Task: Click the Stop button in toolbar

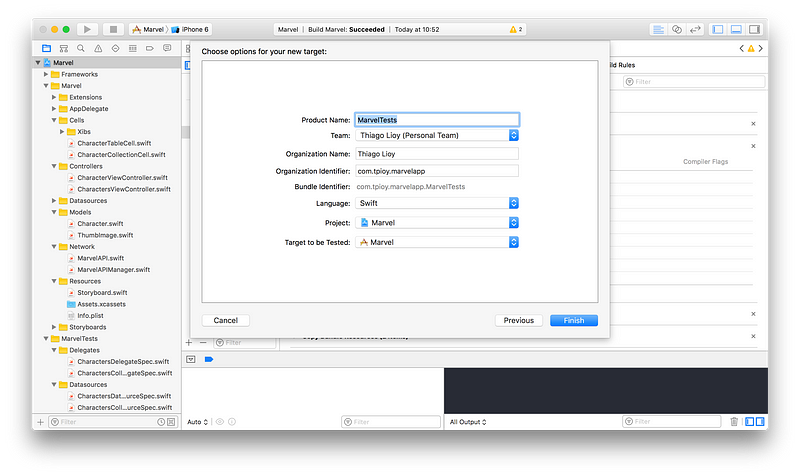Action: (x=113, y=29)
